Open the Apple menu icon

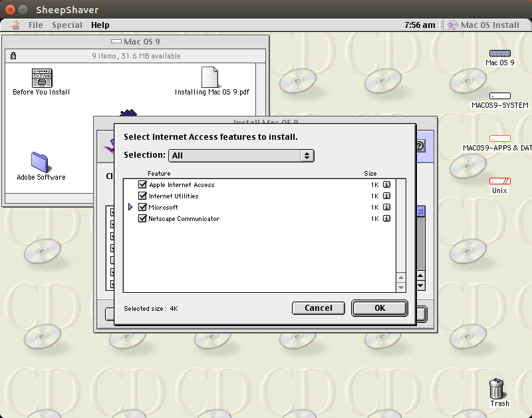15,25
